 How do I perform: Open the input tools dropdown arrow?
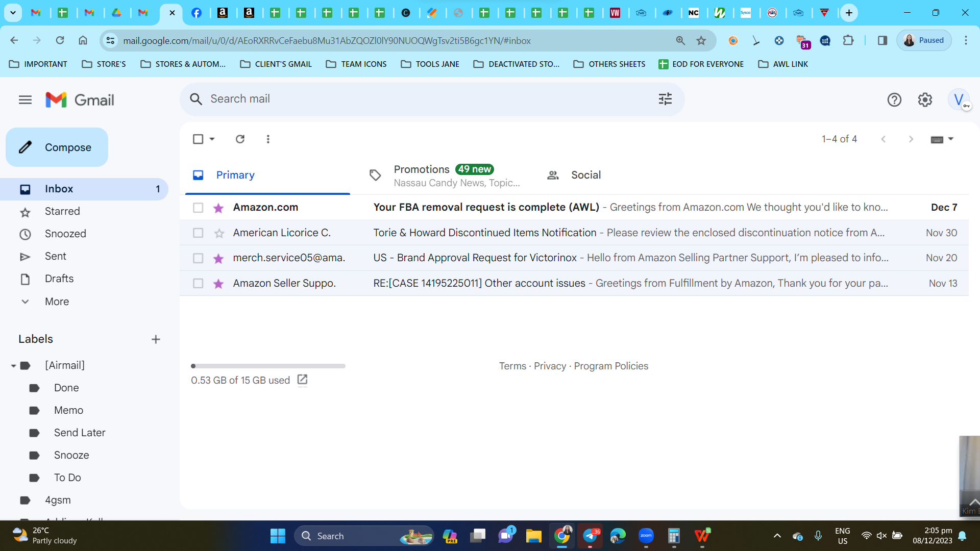(950, 139)
